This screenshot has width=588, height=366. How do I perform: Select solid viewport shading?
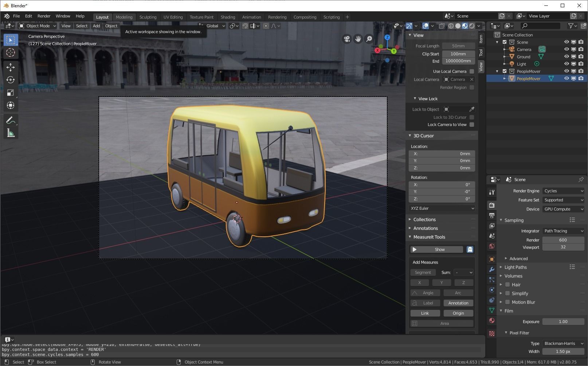point(458,26)
